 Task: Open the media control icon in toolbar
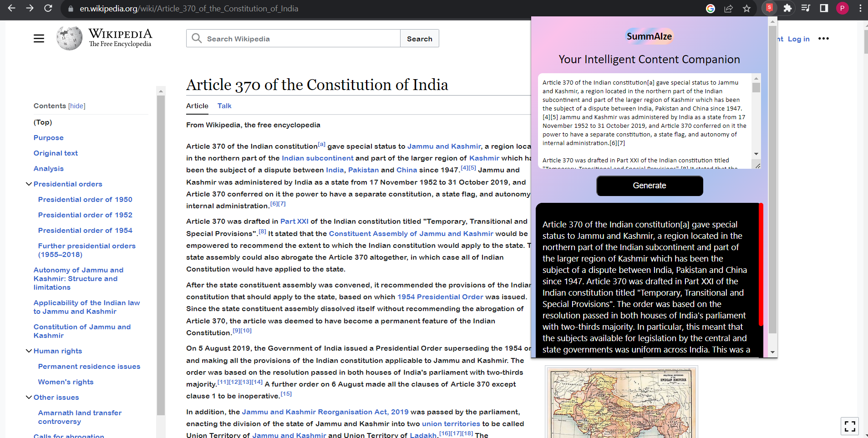[x=806, y=8]
